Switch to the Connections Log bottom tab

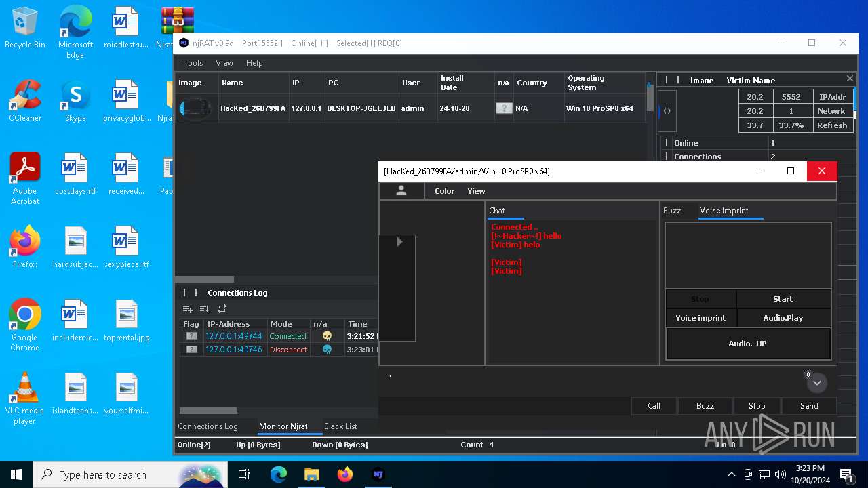(x=208, y=426)
